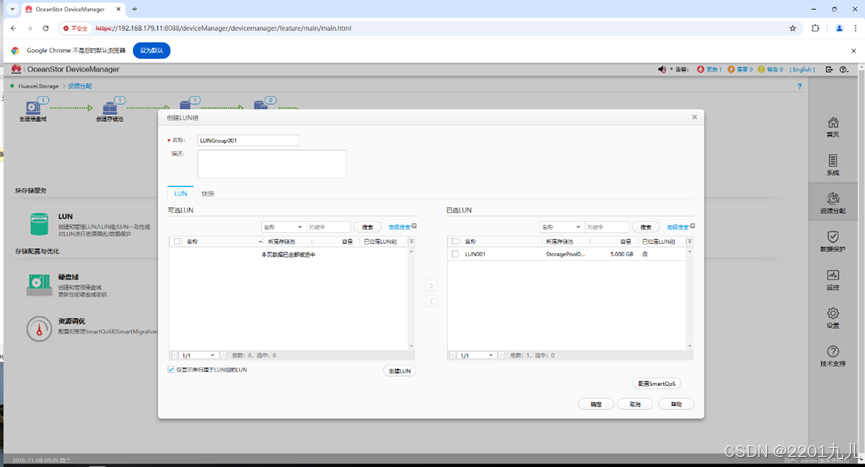This screenshot has width=865, height=467.
Task: Click the disk domain (硬盘域) icon
Action: point(39,285)
